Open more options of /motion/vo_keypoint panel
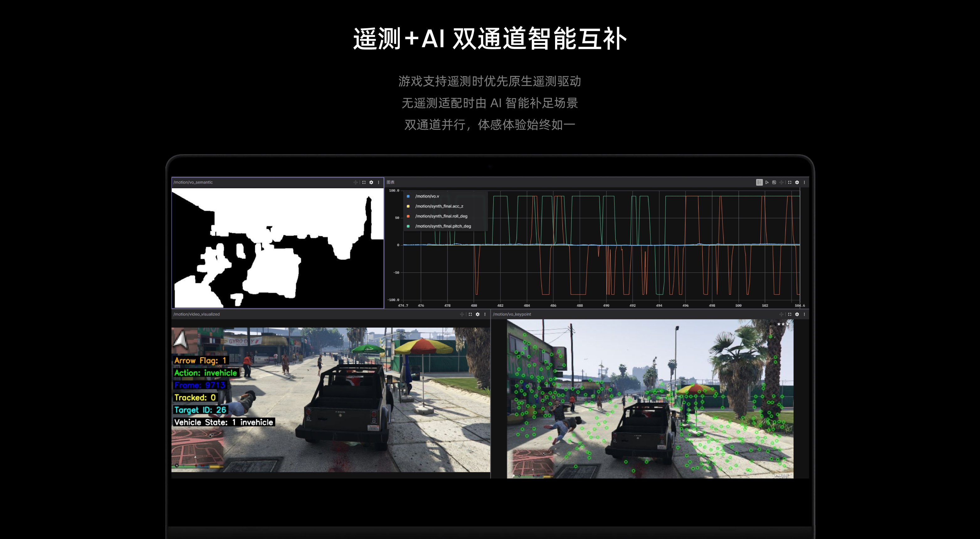The width and height of the screenshot is (980, 539). (804, 314)
